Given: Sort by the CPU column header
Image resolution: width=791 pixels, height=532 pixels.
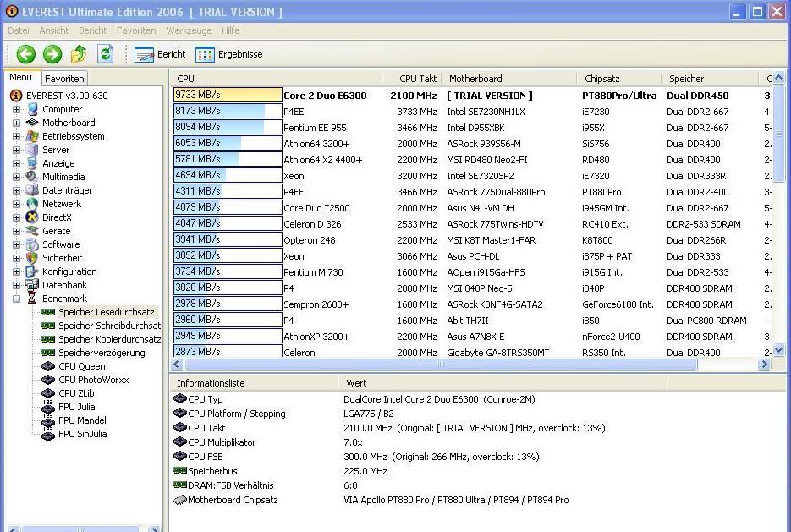Looking at the screenshot, I should coord(277,79).
